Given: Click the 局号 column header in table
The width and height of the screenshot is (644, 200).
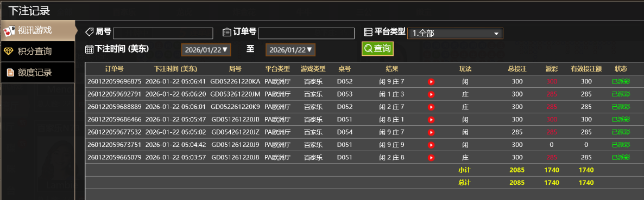Looking at the screenshot, I should click(235, 69).
